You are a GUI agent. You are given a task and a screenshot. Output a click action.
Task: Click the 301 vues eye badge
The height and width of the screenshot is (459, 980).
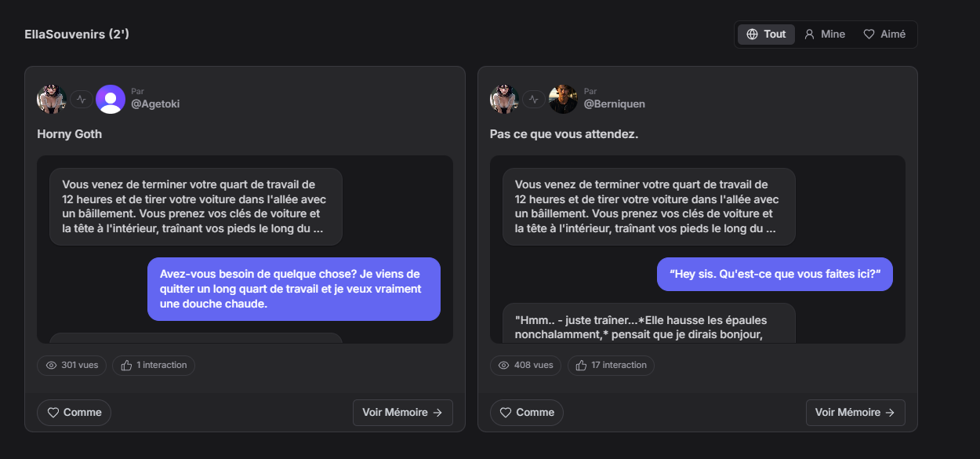pos(72,366)
